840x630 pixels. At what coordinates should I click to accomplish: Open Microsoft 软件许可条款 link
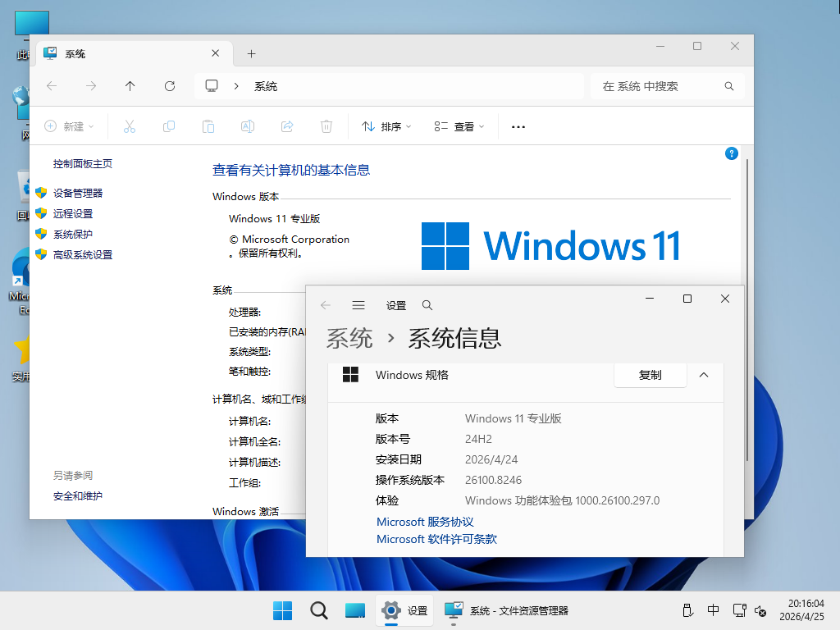point(436,539)
